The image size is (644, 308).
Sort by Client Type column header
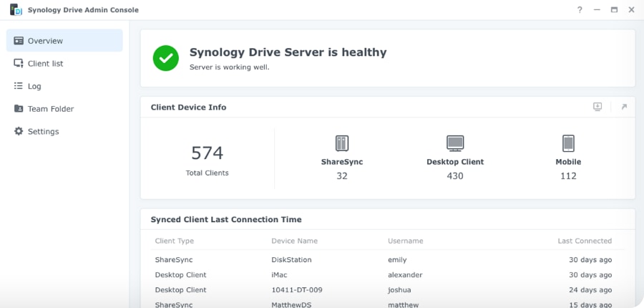point(174,241)
